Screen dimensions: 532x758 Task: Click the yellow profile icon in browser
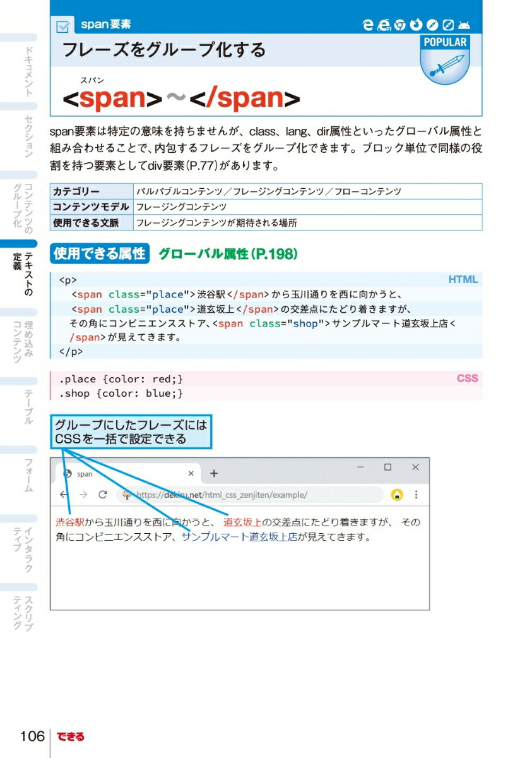tap(397, 495)
